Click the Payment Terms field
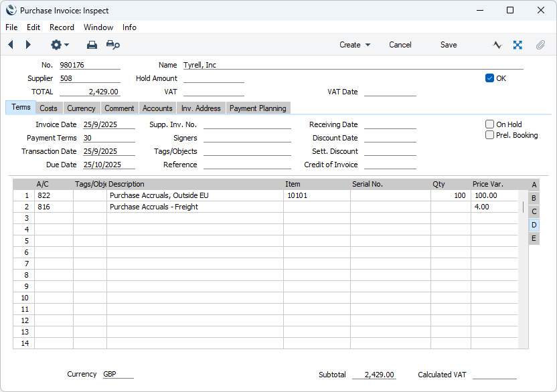Image resolution: width=557 pixels, height=392 pixels. [x=109, y=138]
